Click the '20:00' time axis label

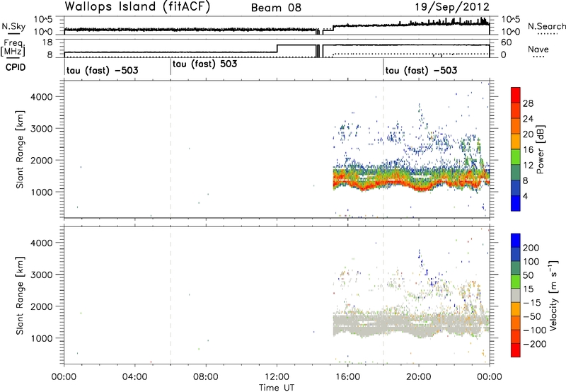point(419,377)
